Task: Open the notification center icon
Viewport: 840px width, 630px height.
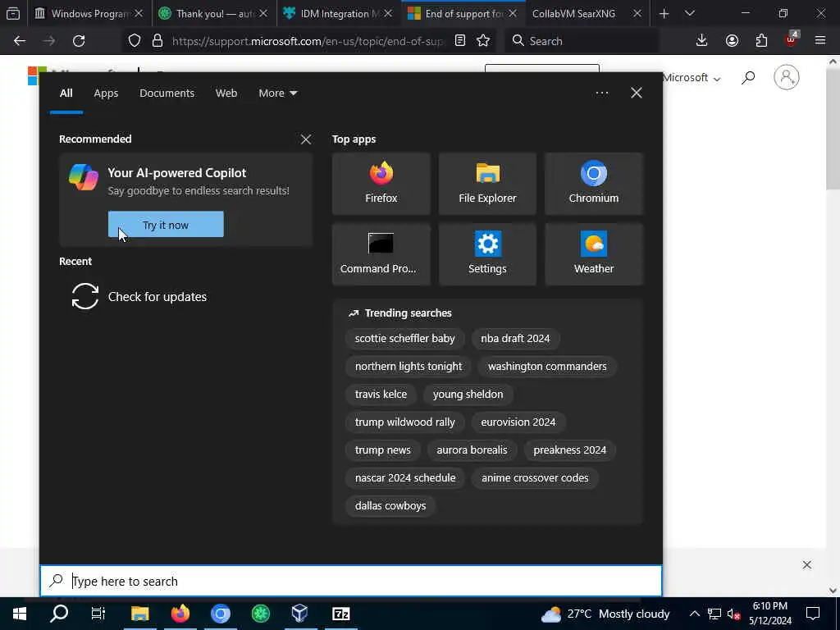Action: (x=813, y=614)
